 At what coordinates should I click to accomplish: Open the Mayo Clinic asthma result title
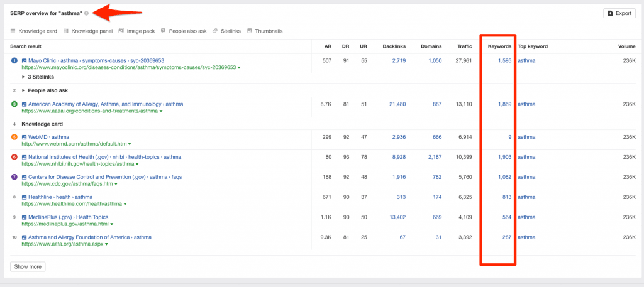click(96, 61)
